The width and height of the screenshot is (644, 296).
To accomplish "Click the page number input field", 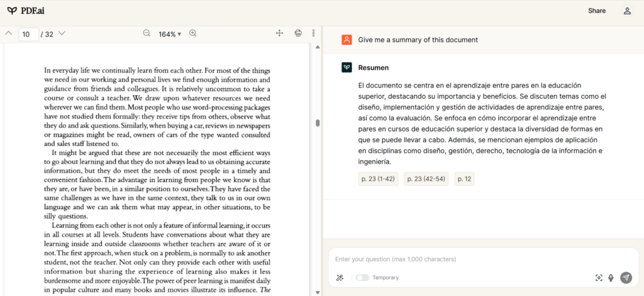I will (28, 34).
